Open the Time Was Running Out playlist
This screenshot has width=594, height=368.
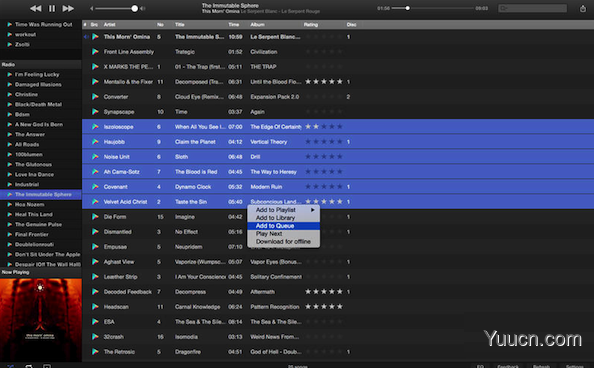click(x=44, y=24)
